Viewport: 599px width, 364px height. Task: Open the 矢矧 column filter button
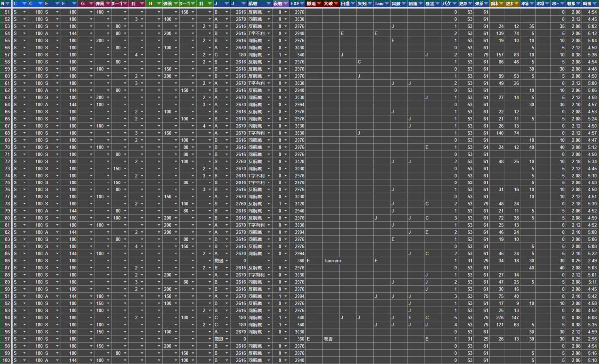(x=370, y=4)
